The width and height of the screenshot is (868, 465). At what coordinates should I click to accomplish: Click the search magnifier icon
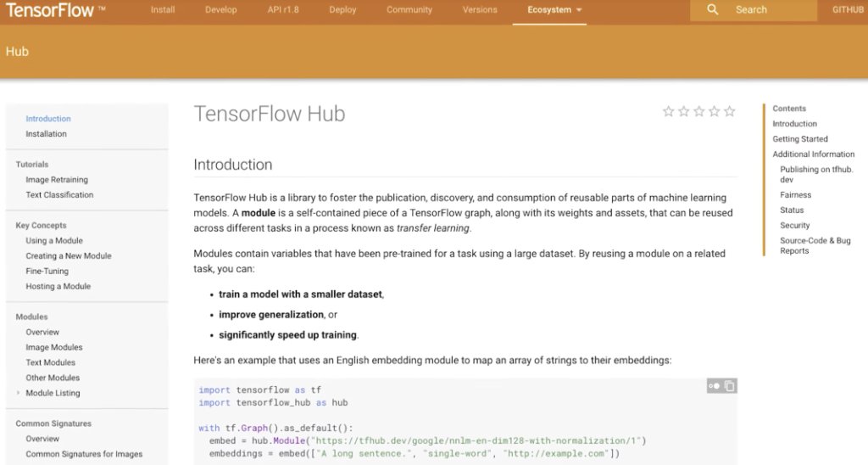click(x=712, y=9)
